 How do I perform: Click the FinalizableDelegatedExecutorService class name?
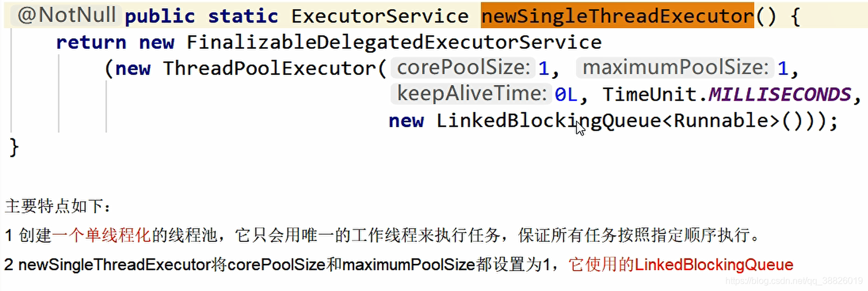[x=394, y=42]
